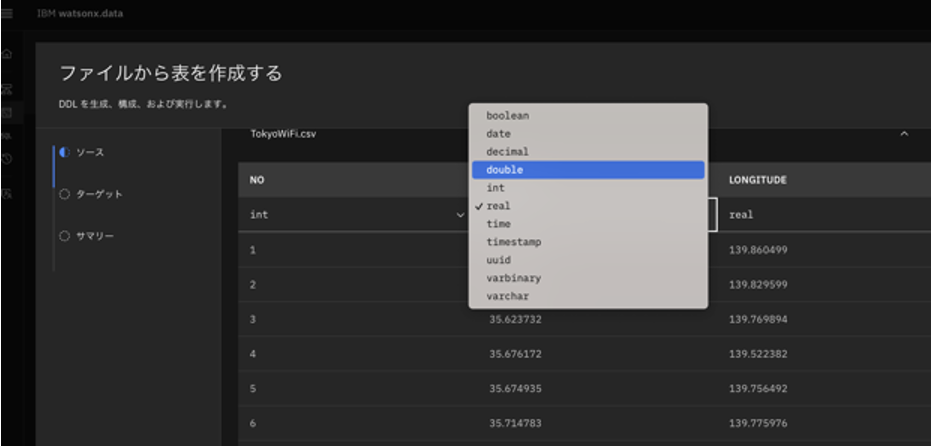932x446 pixels.
Task: Go to Home via sidebar icon
Action: tap(7, 54)
